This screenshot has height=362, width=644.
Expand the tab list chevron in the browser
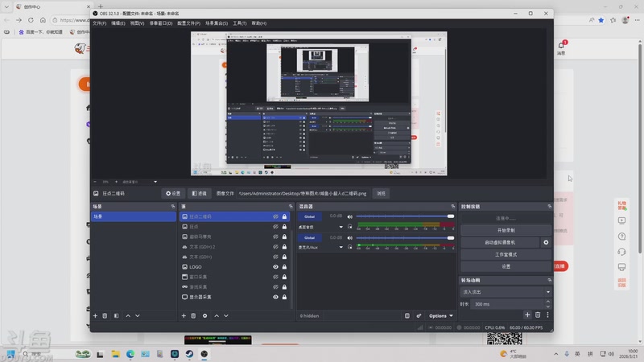[6, 6]
